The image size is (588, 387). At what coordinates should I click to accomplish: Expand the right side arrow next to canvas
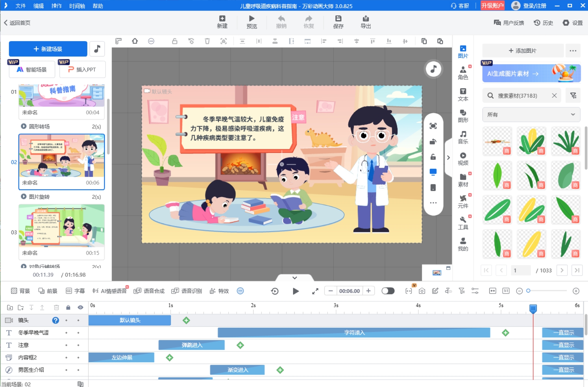point(448,157)
